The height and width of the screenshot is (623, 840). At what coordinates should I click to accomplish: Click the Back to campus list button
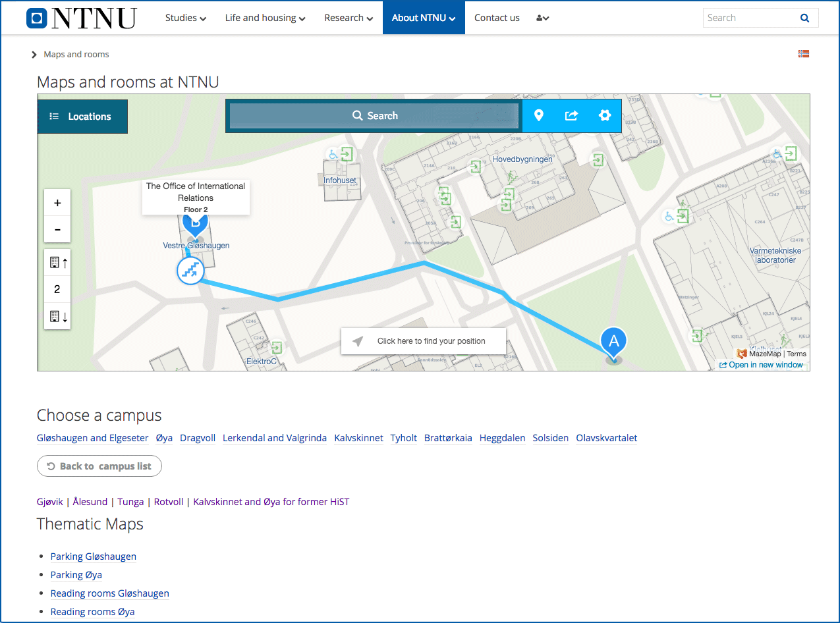tap(99, 466)
